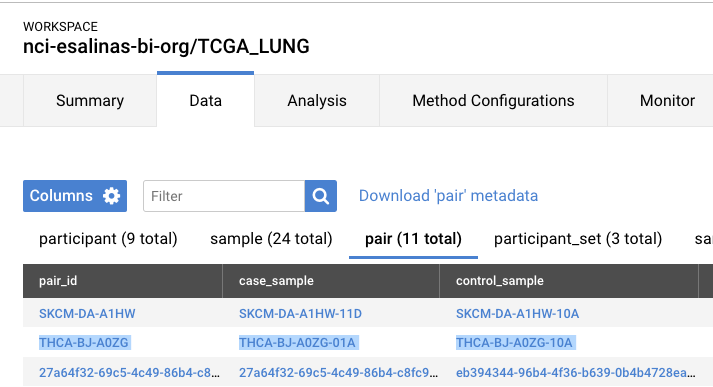Screen dimensions: 713x387
Task: Select pair (11 total) entity tab
Action: 413,239
